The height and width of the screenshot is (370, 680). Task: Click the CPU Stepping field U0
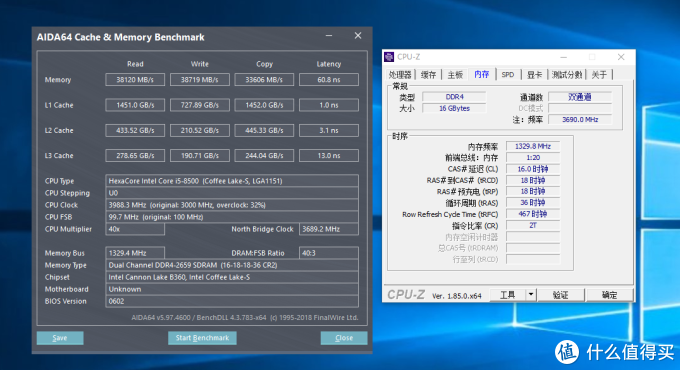pyautogui.click(x=232, y=193)
